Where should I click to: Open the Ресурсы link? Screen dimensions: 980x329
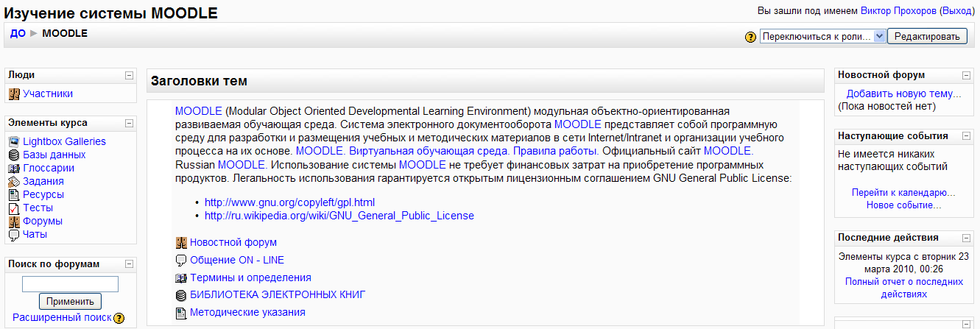coord(43,194)
